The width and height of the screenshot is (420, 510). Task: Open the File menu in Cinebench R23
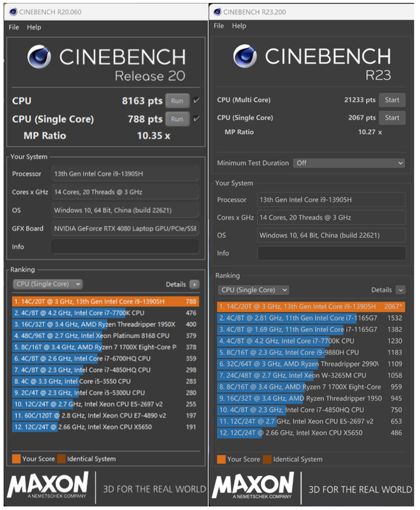click(x=219, y=26)
